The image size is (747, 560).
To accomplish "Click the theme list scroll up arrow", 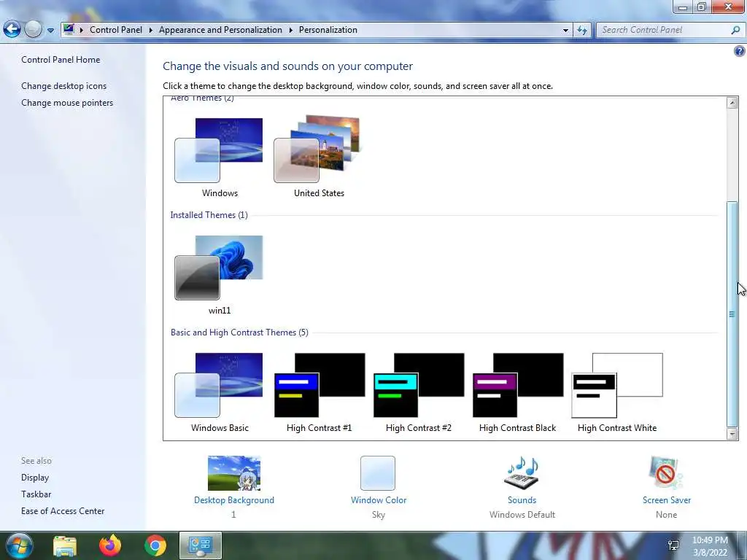I will 732,103.
